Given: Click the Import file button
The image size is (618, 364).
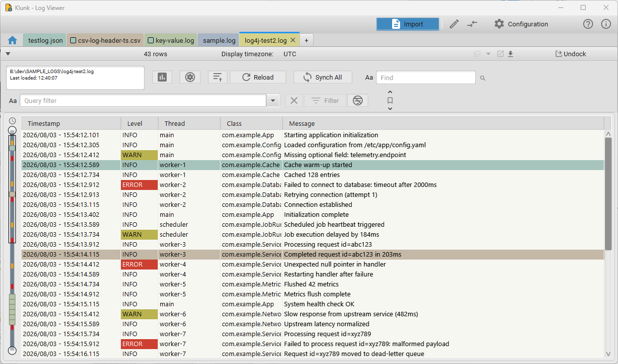Looking at the screenshot, I should tap(408, 24).
